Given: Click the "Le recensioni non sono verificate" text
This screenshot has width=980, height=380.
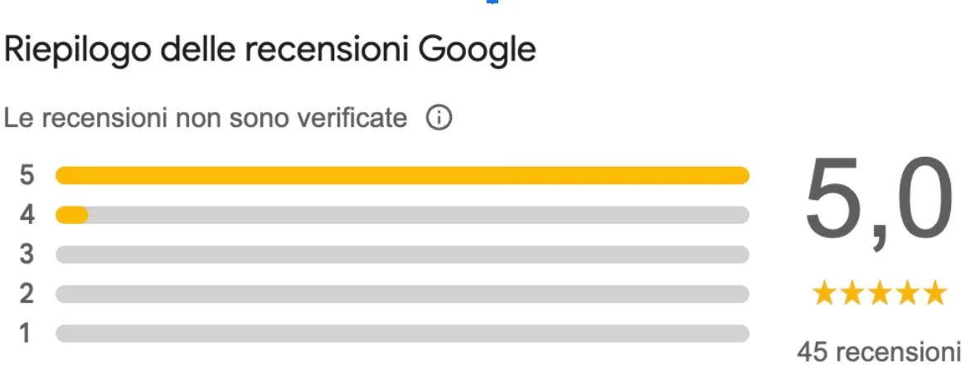Looking at the screenshot, I should (206, 119).
